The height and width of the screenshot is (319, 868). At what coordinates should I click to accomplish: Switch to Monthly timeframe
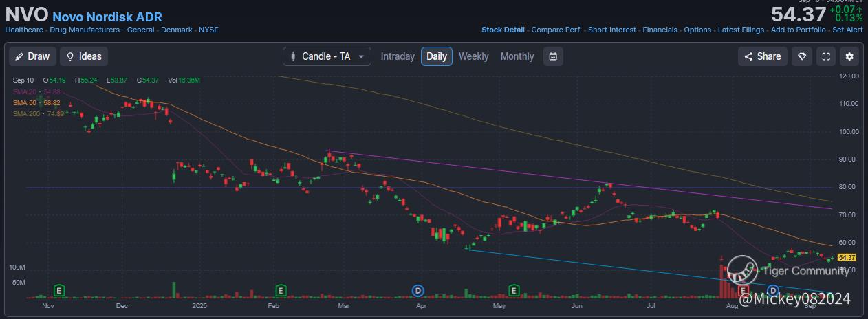click(x=517, y=56)
